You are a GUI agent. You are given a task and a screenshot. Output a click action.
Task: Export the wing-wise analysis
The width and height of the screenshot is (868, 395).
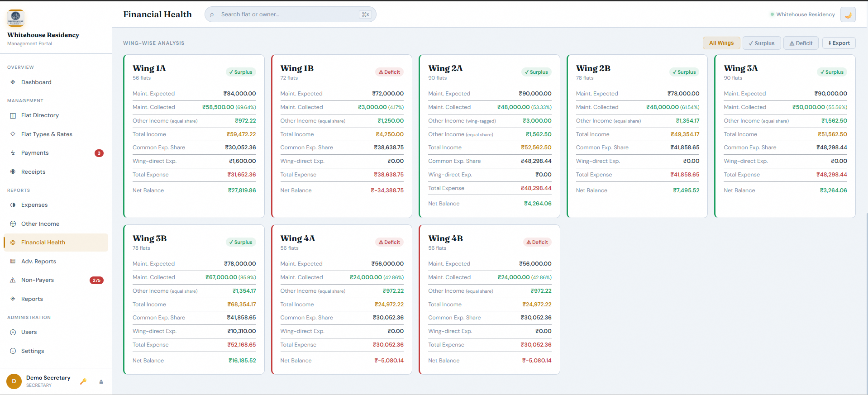(x=839, y=43)
